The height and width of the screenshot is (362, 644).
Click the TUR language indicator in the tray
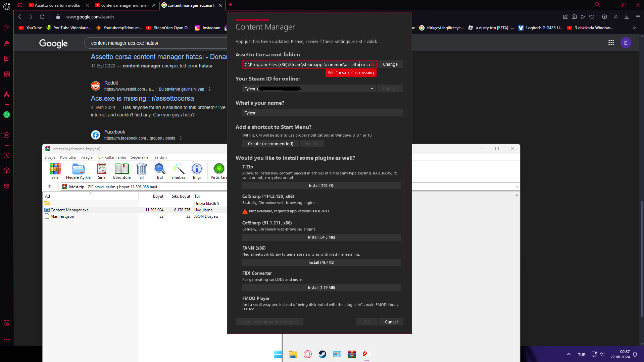point(582,355)
